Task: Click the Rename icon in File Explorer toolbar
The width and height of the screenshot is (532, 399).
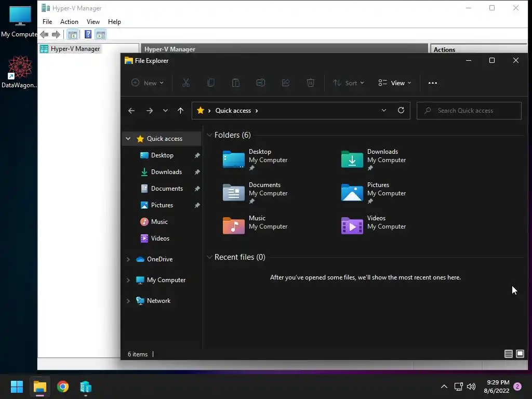Action: point(261,83)
